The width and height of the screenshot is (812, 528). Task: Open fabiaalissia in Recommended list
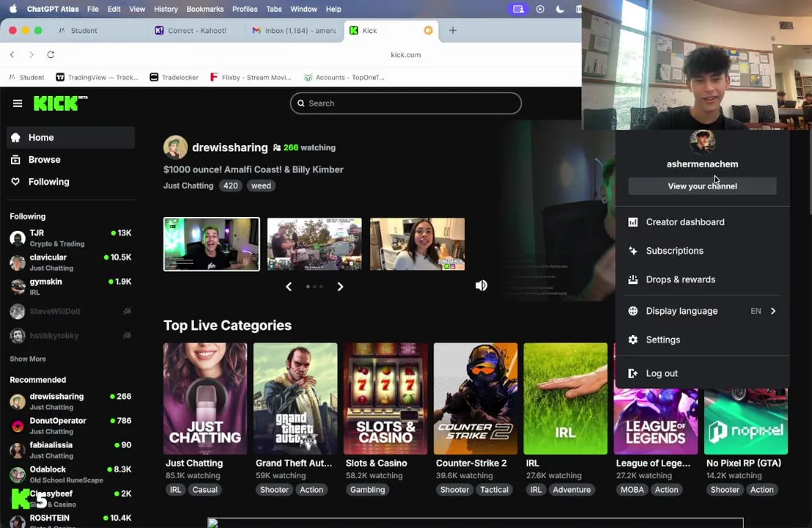point(70,450)
